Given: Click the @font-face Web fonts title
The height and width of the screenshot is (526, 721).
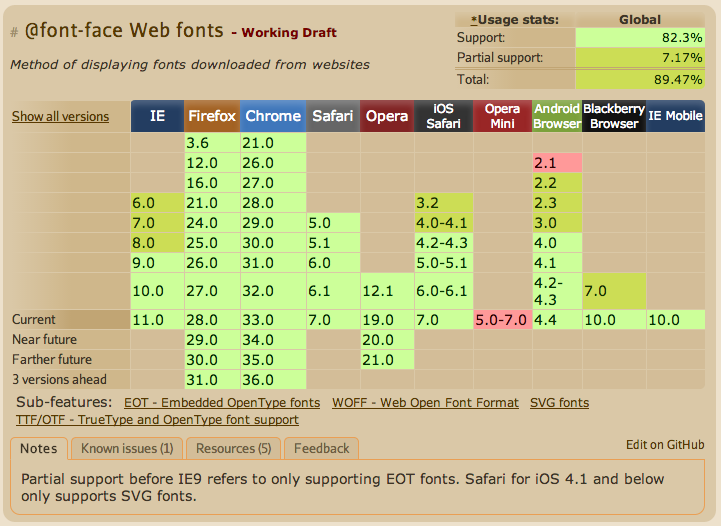Looking at the screenshot, I should [x=124, y=31].
